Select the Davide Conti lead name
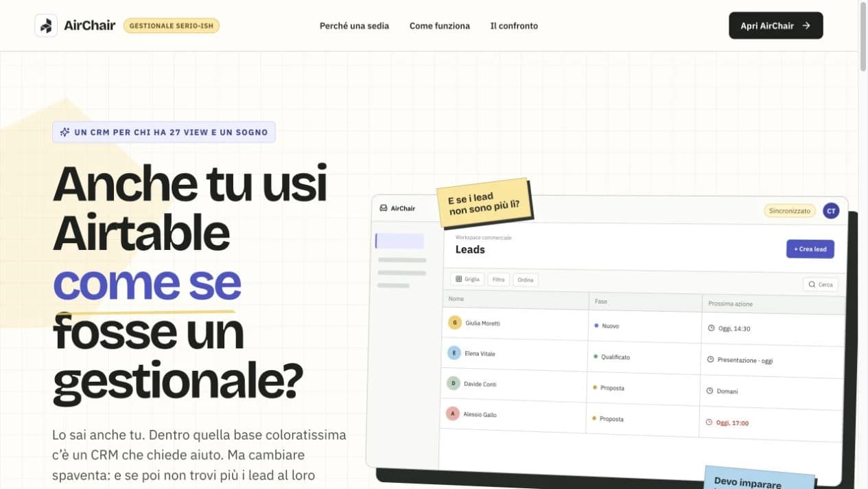Screen dimensions: 868x489 coord(480,384)
